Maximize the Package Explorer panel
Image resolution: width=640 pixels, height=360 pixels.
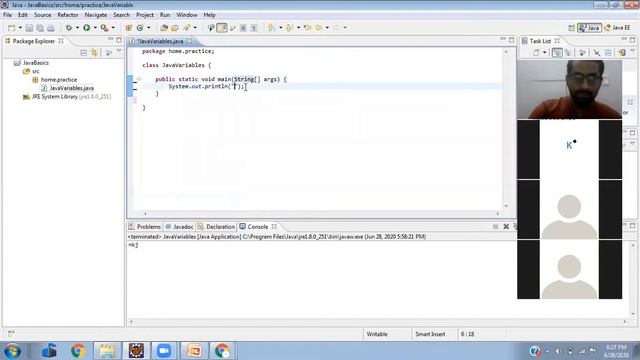point(119,40)
